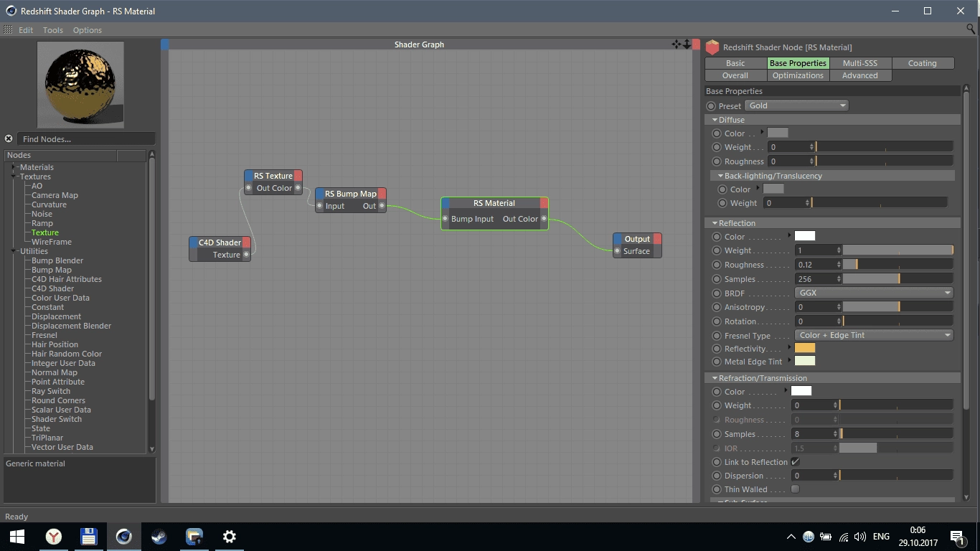Image resolution: width=980 pixels, height=551 pixels.
Task: Collapse the Refraction/Transmission section
Action: coord(715,378)
